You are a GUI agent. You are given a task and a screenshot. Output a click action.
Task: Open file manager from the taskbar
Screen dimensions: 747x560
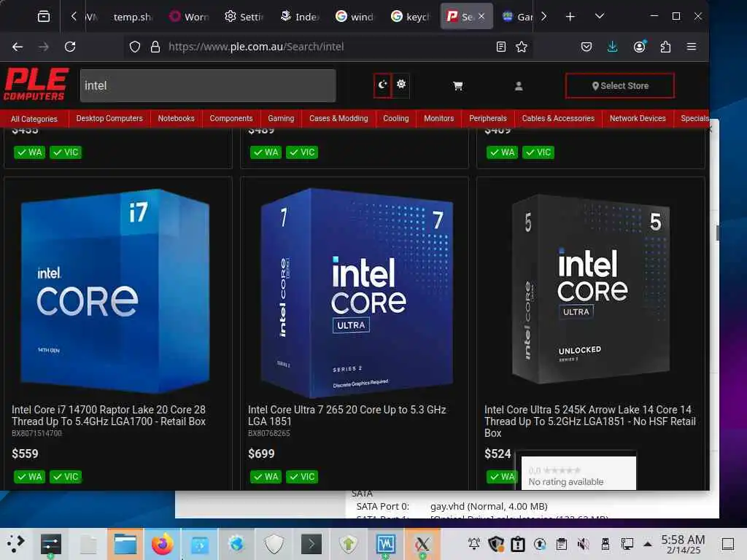pyautogui.click(x=125, y=544)
